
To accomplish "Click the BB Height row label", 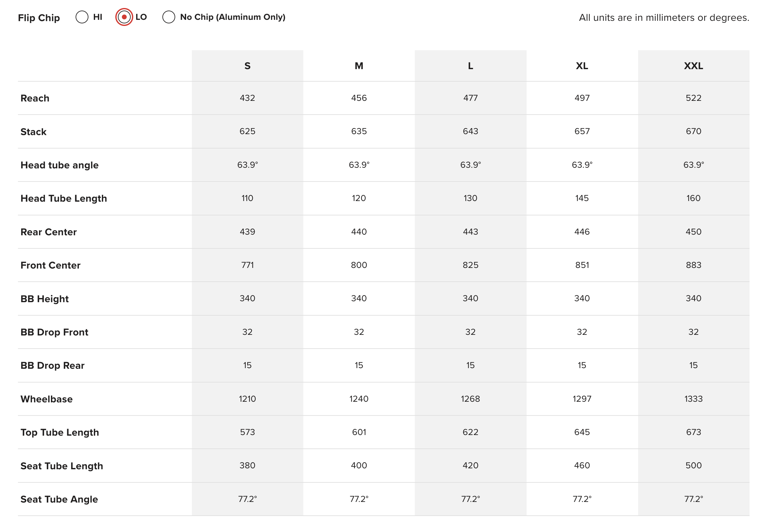I will (45, 299).
